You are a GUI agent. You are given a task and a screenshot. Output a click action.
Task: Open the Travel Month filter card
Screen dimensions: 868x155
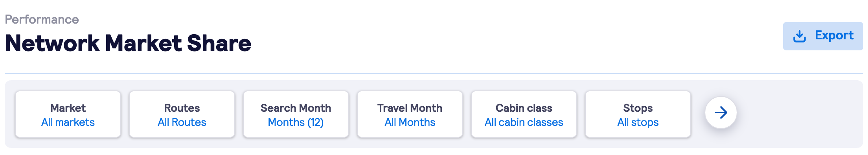(x=410, y=114)
